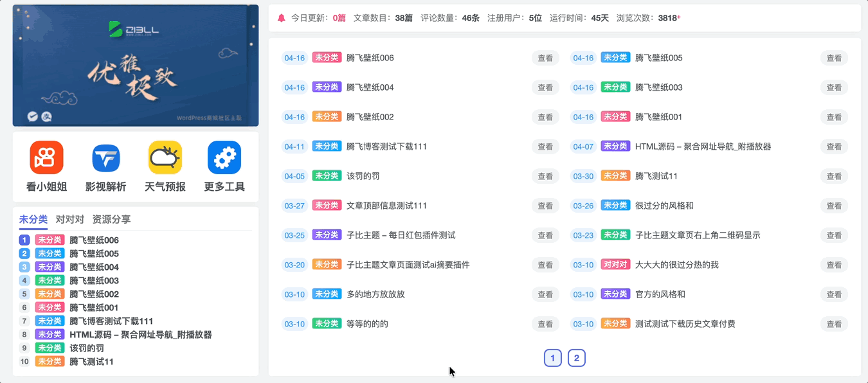Click 查看 for 腾飞壁纸004
The image size is (868, 383).
[545, 87]
